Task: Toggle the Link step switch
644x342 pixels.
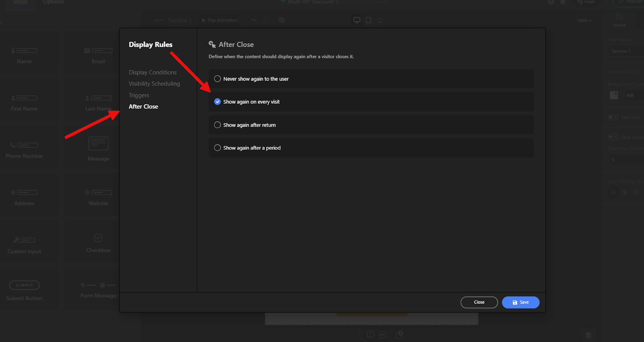Action: point(613,117)
